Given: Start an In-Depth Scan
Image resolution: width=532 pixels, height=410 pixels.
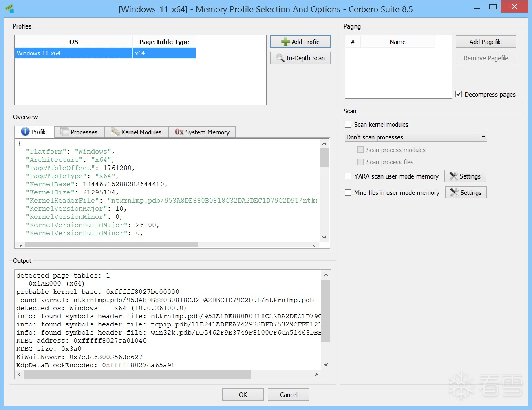Looking at the screenshot, I should (x=300, y=58).
